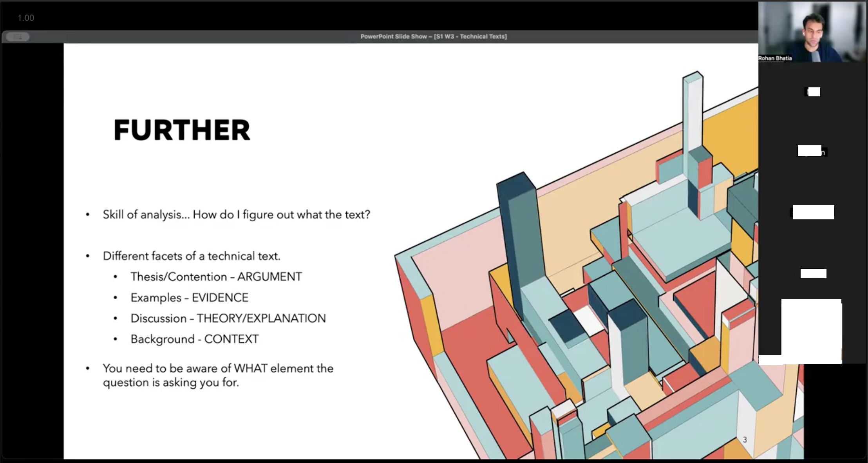The image size is (868, 463).
Task: Open Rohan Bhatia's video thumbnail
Action: pyautogui.click(x=812, y=32)
